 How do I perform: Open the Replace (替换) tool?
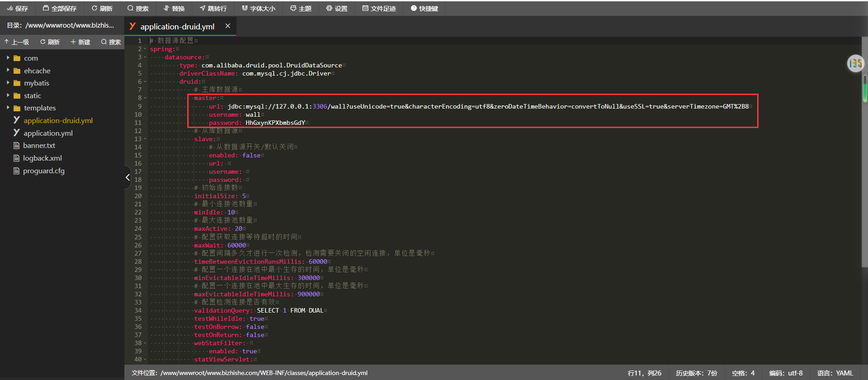(174, 9)
